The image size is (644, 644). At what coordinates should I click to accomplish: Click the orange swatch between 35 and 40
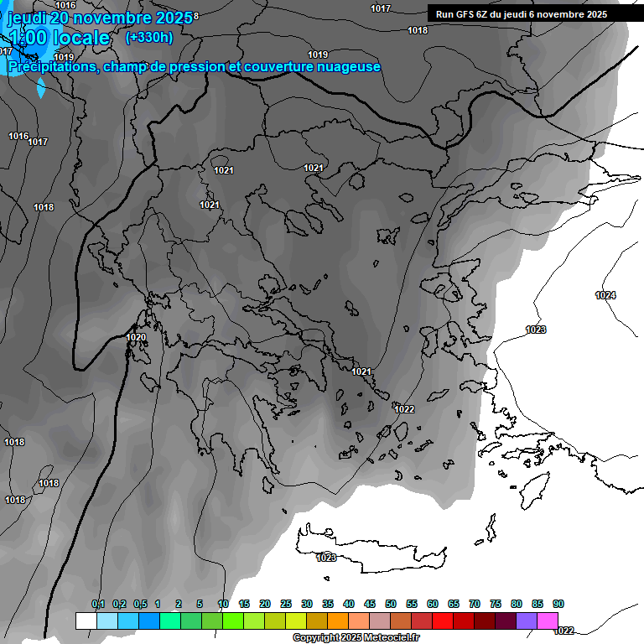338,621
